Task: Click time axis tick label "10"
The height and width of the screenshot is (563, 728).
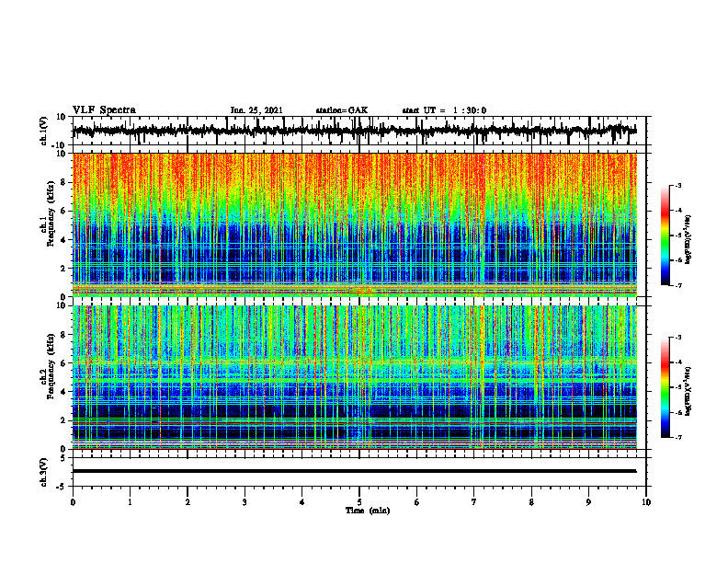Action: [646, 502]
